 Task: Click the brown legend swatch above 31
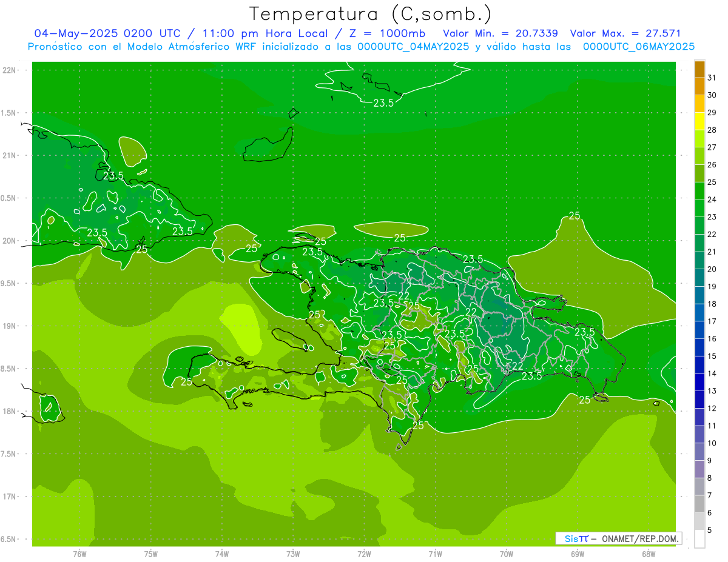(699, 69)
